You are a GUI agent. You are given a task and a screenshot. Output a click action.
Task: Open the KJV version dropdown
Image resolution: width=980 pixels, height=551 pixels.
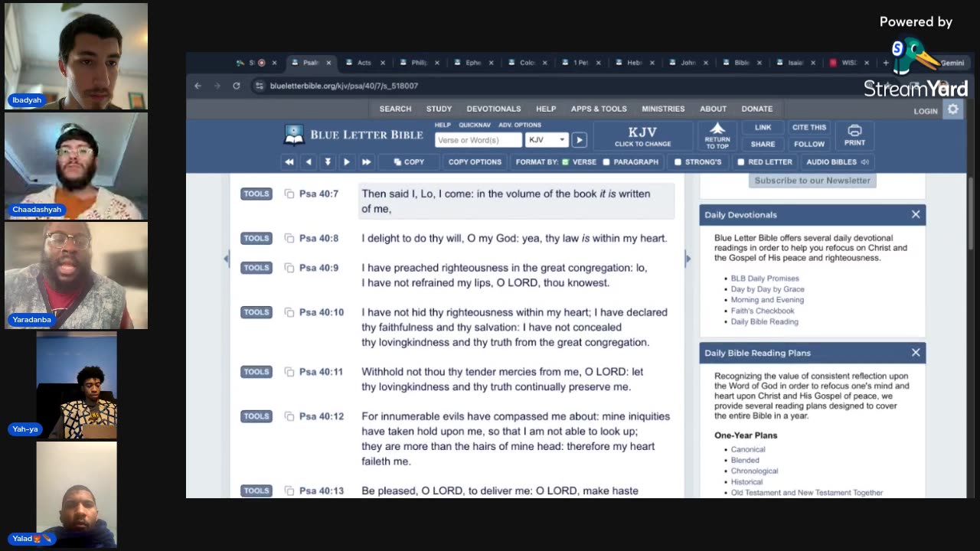coord(547,140)
